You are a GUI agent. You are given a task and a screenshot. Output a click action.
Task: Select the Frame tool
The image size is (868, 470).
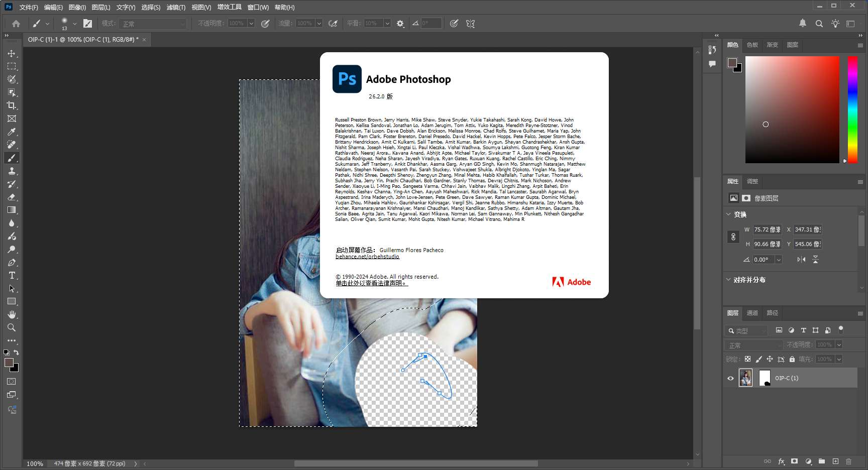[x=12, y=119]
